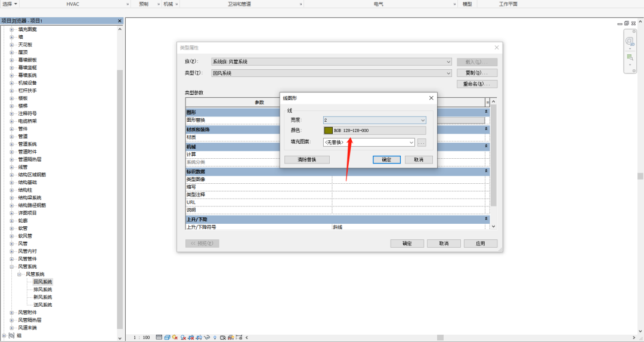Confirm the line graphics dialog with 确定
The width and height of the screenshot is (644, 342).
click(x=386, y=160)
